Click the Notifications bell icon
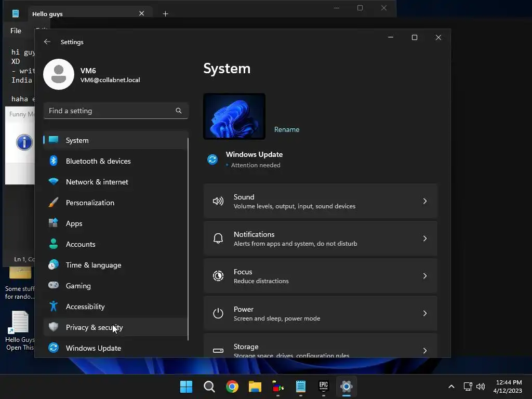Image resolution: width=532 pixels, height=399 pixels. click(218, 238)
